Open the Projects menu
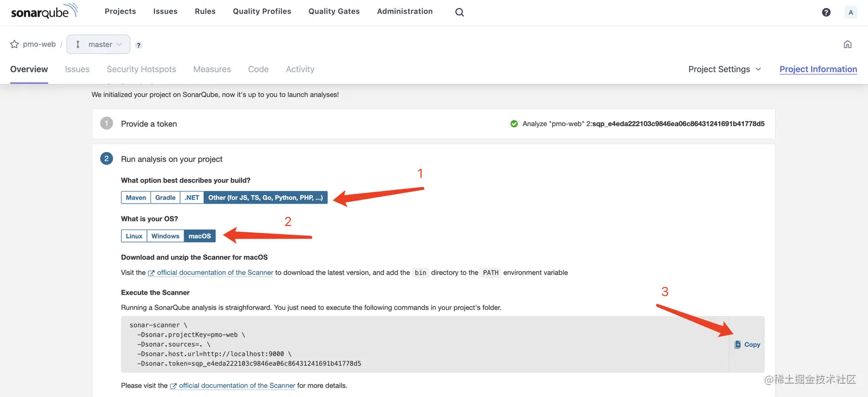868x397 pixels. [x=121, y=11]
